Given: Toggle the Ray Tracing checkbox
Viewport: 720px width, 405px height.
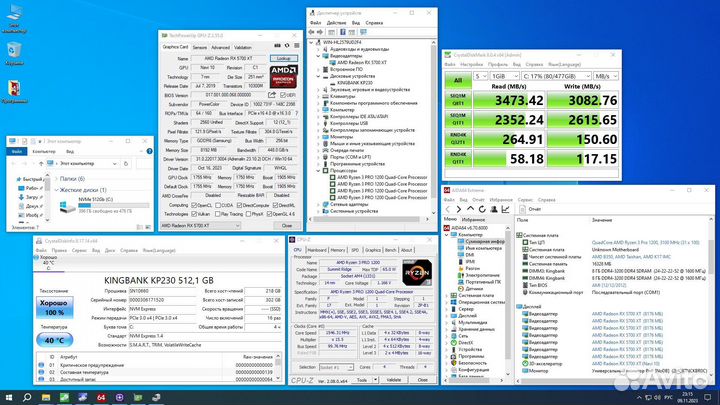Looking at the screenshot, I should (218, 214).
